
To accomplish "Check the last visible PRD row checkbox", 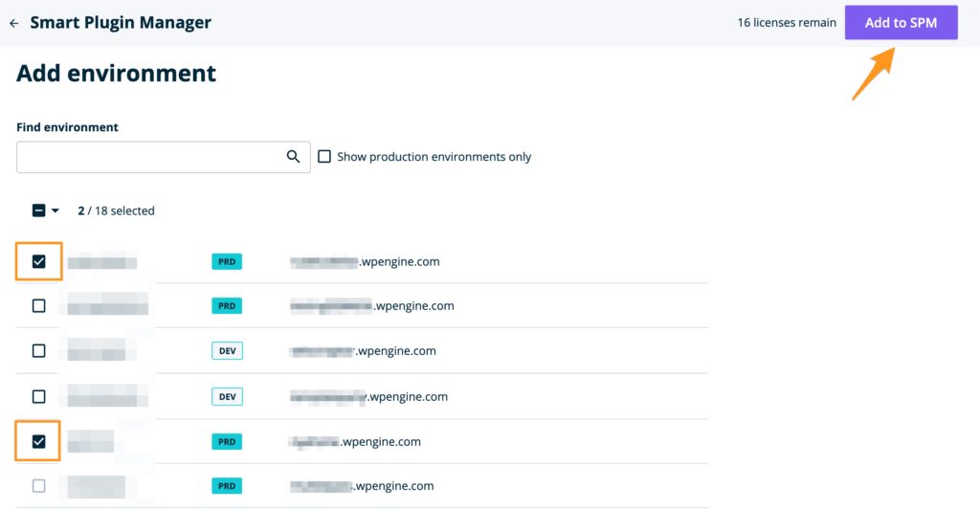I will coord(38,486).
